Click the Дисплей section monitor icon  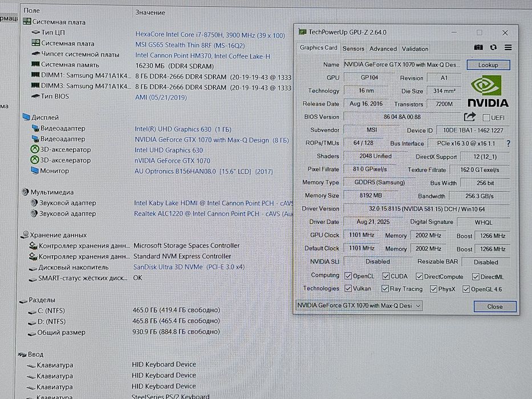tap(26, 117)
